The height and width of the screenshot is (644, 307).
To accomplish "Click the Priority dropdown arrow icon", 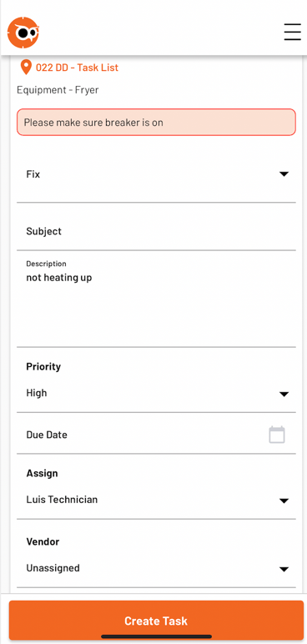I will (x=284, y=395).
